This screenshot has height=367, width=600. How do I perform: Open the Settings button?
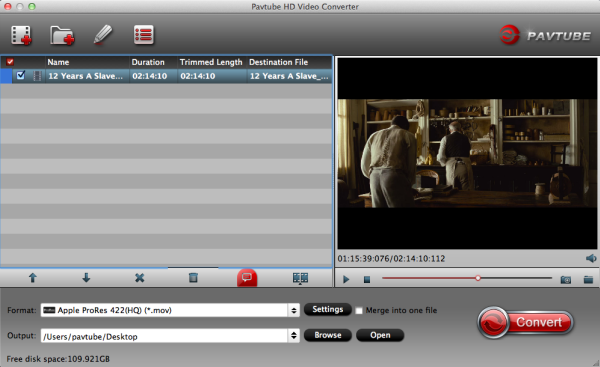(x=328, y=310)
